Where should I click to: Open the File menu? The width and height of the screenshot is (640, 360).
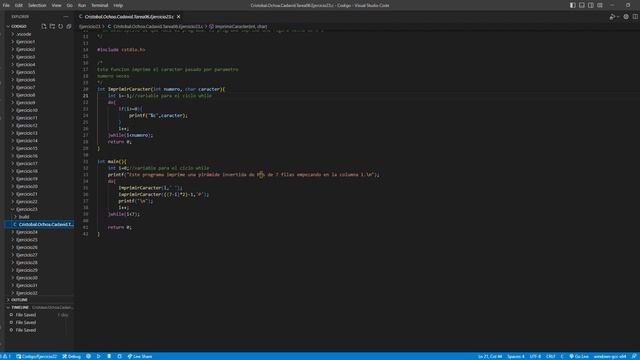pyautogui.click(x=6, y=5)
